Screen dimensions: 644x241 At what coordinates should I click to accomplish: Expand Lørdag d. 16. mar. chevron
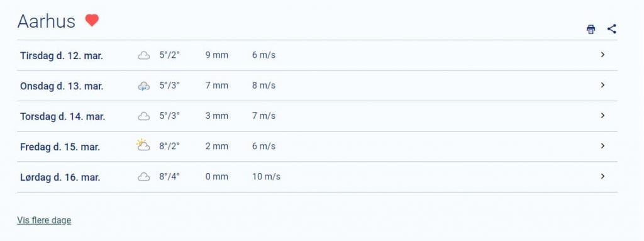pos(602,176)
